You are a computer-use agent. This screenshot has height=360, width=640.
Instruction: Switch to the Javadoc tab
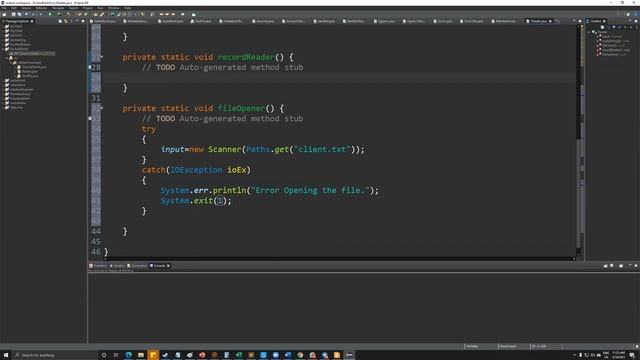[117, 266]
